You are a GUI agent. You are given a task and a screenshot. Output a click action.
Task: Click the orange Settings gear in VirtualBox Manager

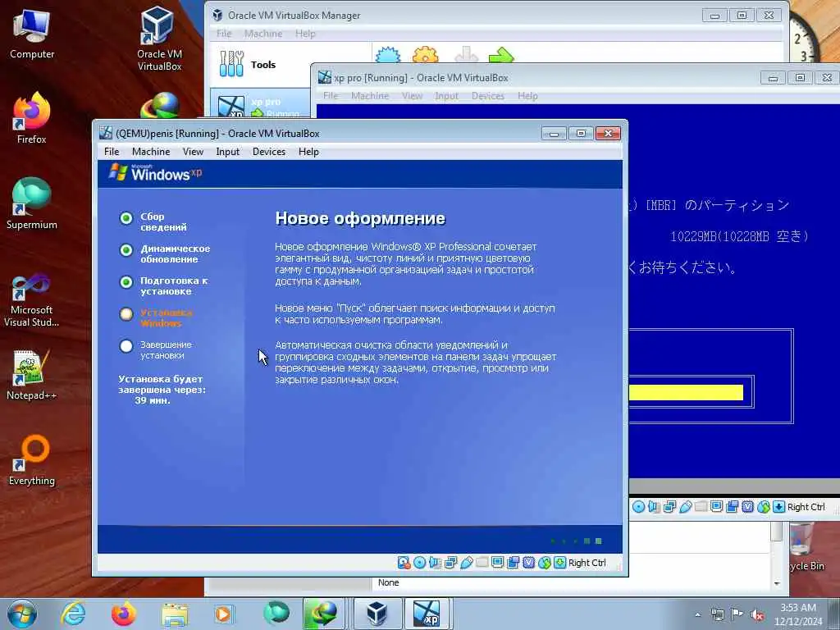(x=426, y=55)
